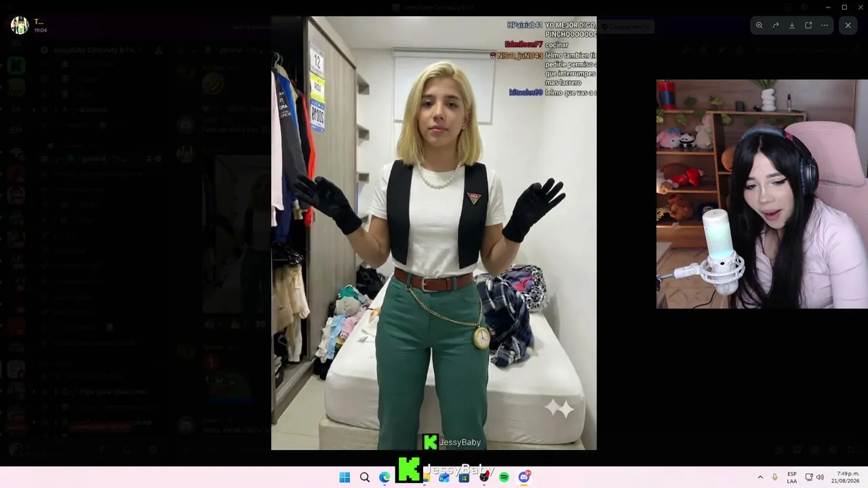The height and width of the screenshot is (488, 868).
Task: Close the image viewer overlay
Action: pos(848,25)
